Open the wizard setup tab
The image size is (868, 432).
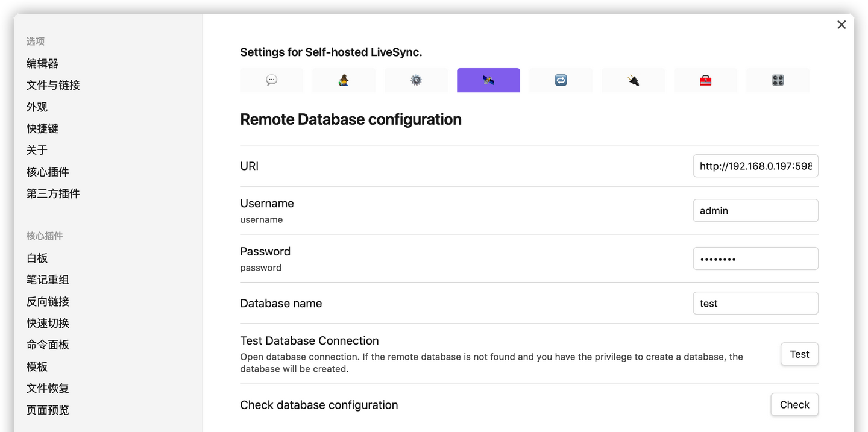coord(344,80)
